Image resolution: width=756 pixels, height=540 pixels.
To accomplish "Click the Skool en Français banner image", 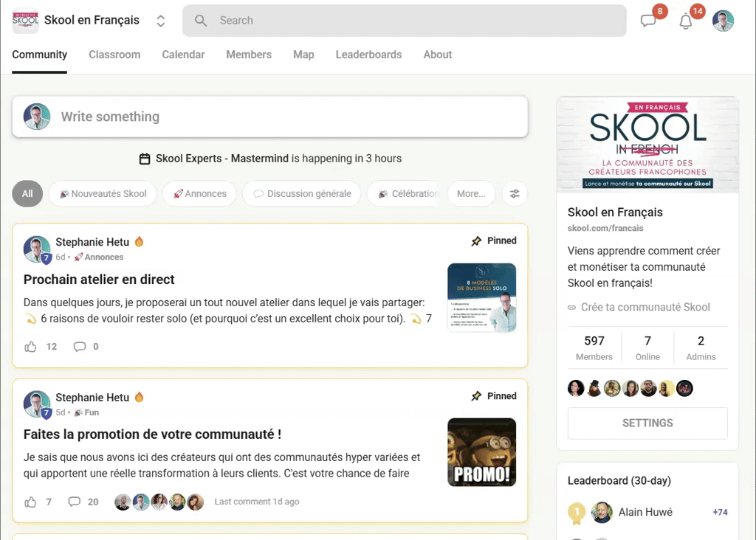I will point(647,145).
